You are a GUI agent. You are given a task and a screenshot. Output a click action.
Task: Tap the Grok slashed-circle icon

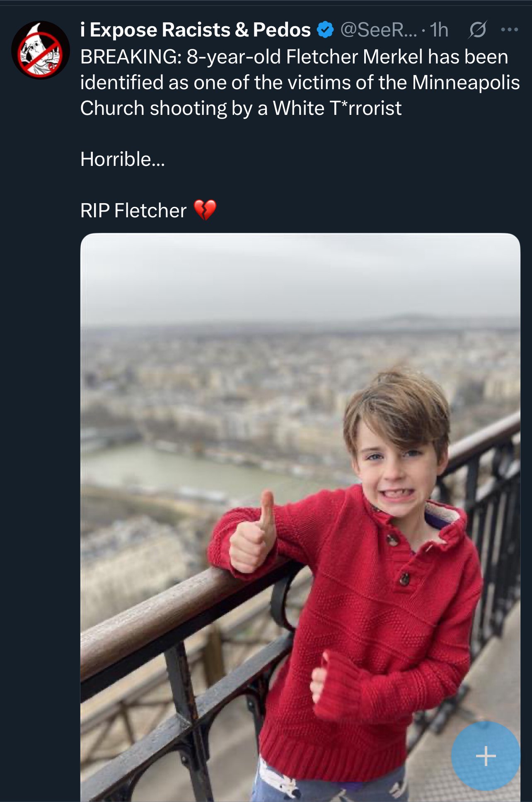tap(478, 30)
